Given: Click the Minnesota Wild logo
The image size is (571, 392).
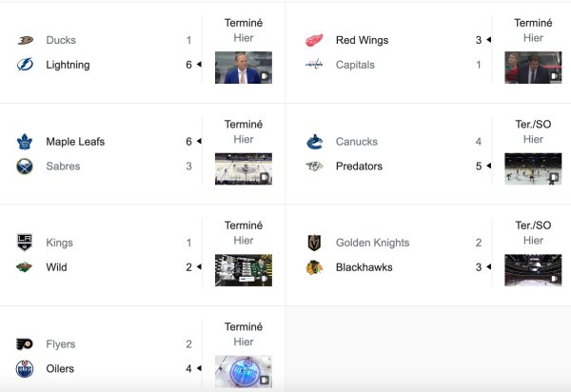Looking at the screenshot, I should click(25, 267).
